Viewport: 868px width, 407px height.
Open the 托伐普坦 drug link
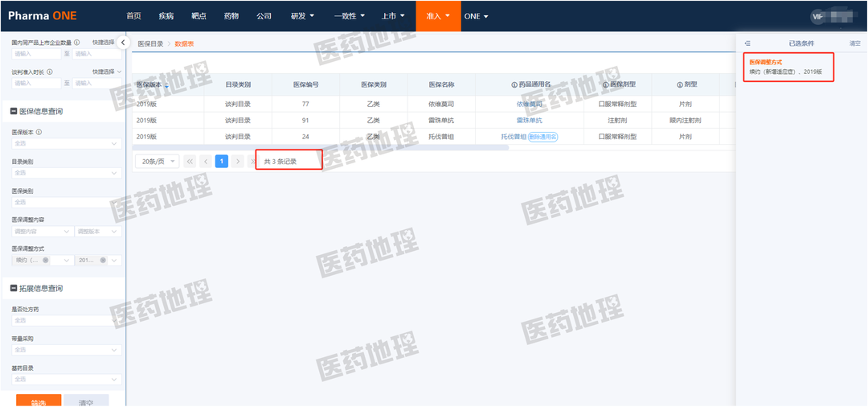[513, 137]
